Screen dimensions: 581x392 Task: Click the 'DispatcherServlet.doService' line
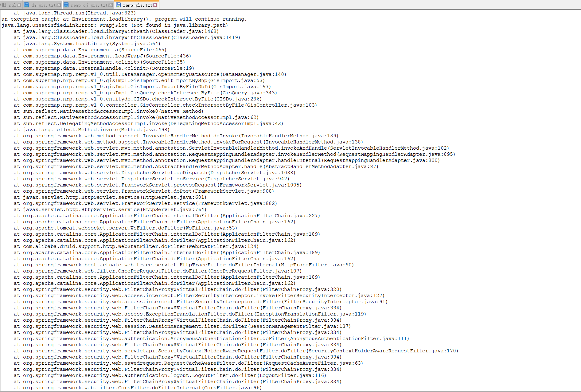click(152, 179)
